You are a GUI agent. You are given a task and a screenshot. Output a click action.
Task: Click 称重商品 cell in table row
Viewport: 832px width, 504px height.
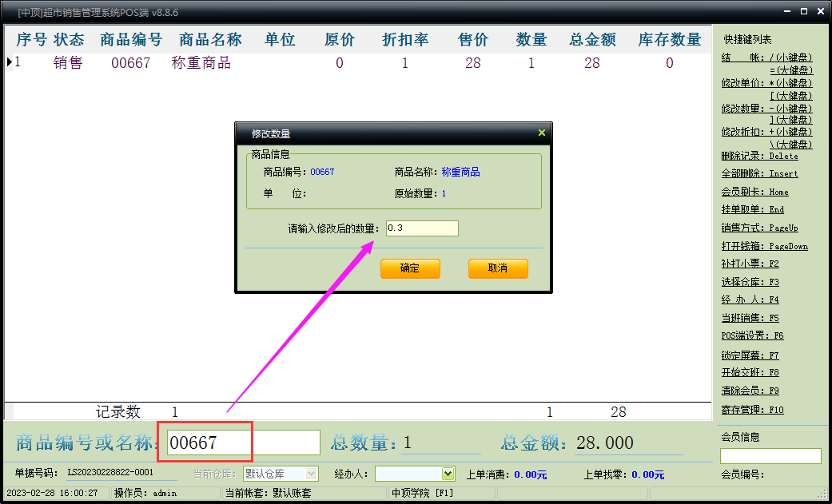201,63
